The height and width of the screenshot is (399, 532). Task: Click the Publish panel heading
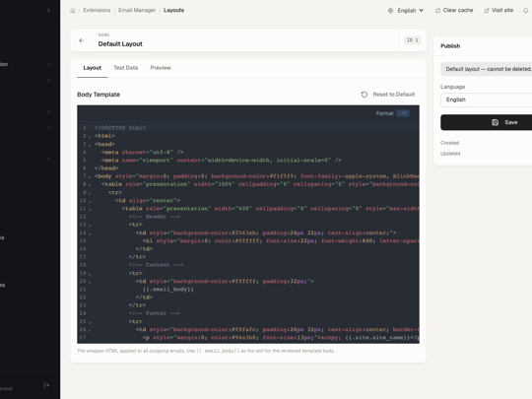450,45
